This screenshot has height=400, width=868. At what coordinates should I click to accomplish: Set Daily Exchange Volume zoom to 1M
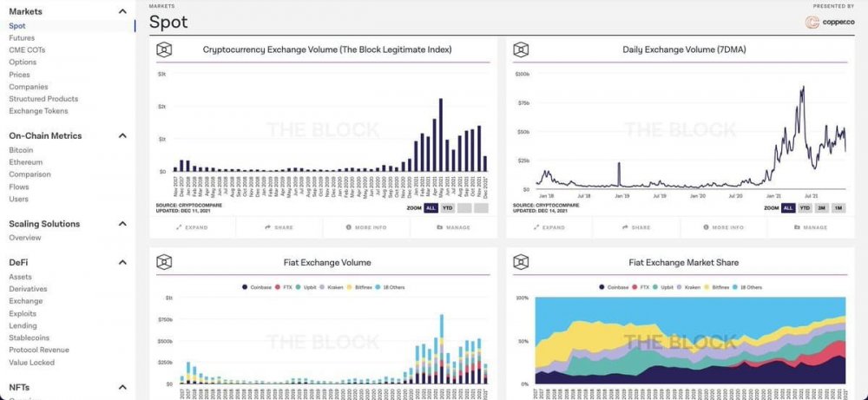click(x=838, y=208)
